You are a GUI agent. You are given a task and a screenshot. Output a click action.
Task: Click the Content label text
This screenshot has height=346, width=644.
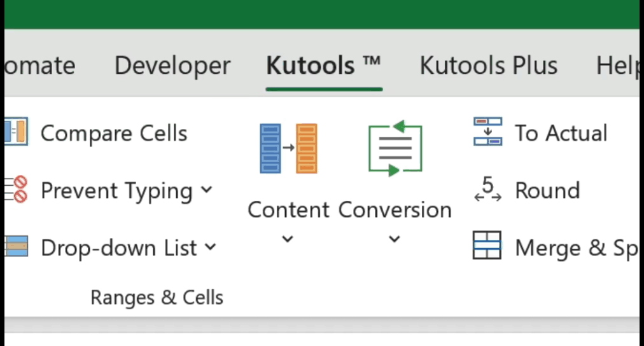(x=288, y=210)
